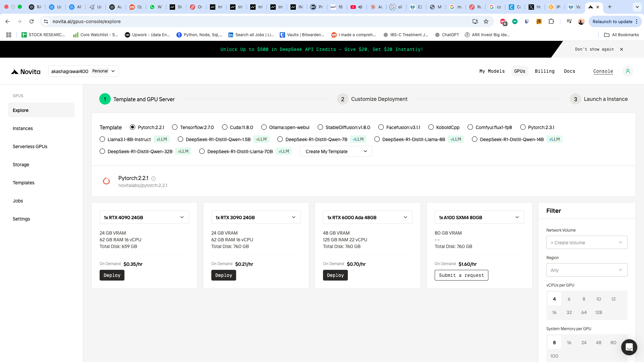This screenshot has width=644, height=362.
Task: Open the ChatGPT bookmark
Action: (x=447, y=35)
